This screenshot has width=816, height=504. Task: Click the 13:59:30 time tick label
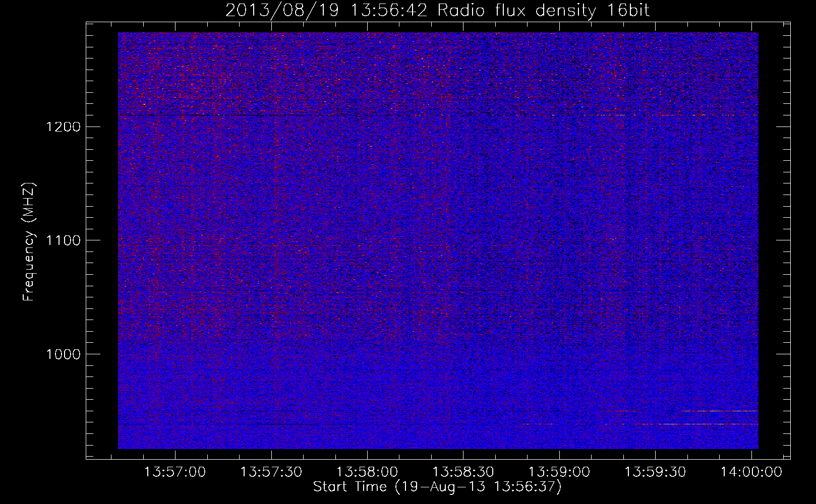point(656,472)
